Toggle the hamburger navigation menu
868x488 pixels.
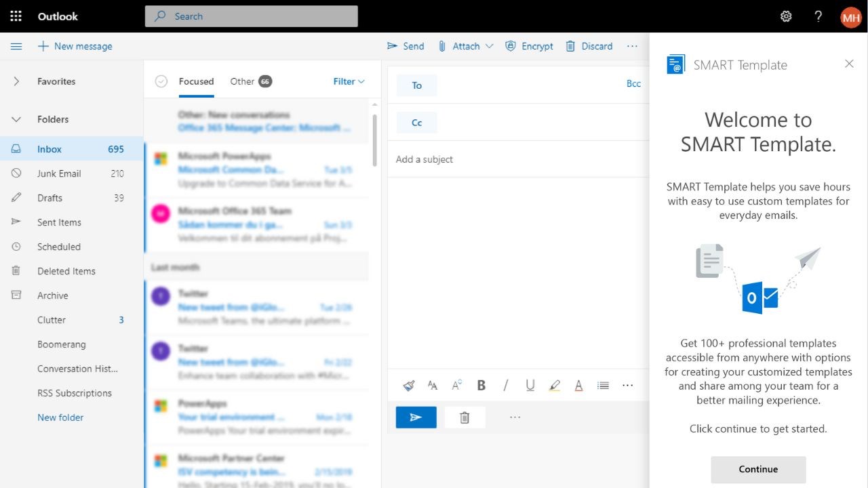16,46
